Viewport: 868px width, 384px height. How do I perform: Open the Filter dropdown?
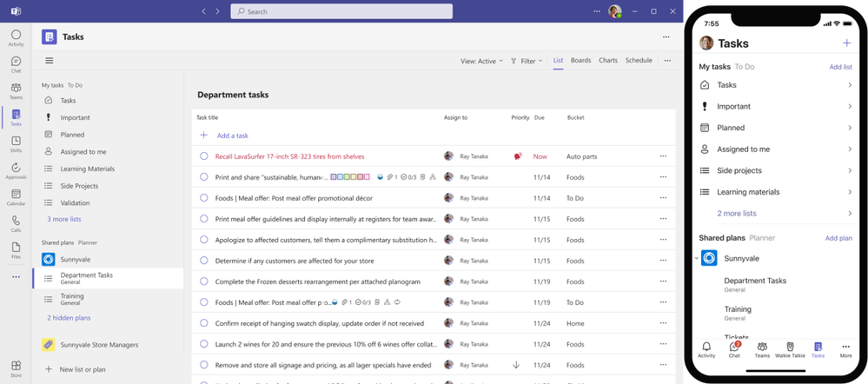point(527,61)
